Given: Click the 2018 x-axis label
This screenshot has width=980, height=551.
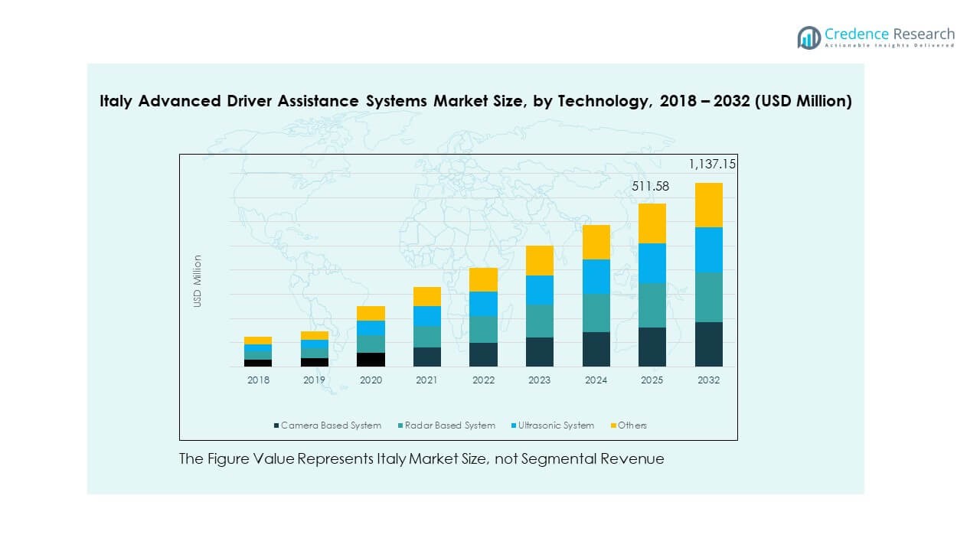Looking at the screenshot, I should click(258, 380).
